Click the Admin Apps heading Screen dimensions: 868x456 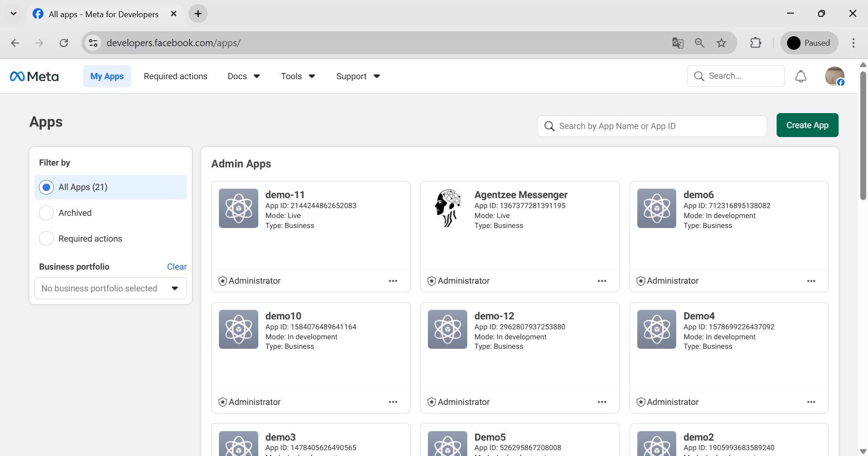tap(241, 164)
